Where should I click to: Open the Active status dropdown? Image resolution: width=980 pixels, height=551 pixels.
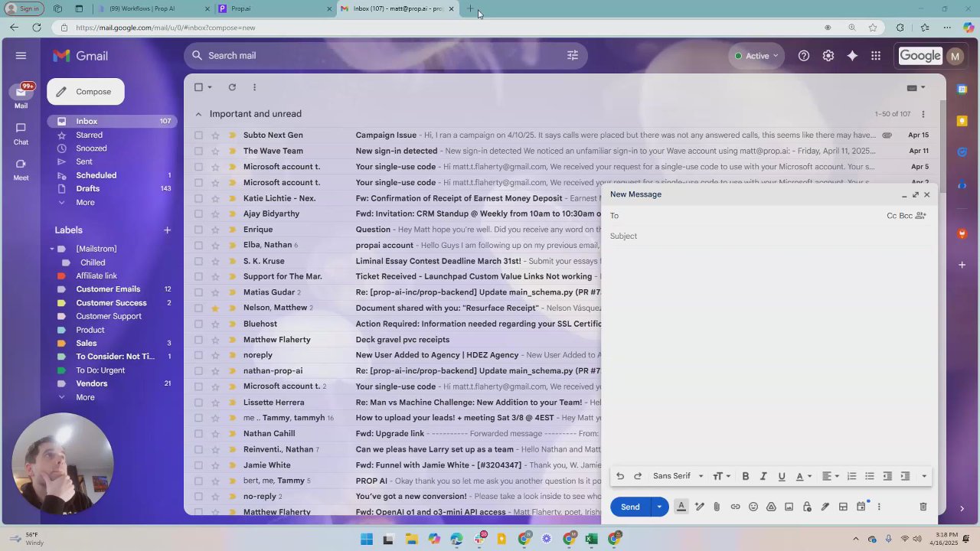pos(756,56)
